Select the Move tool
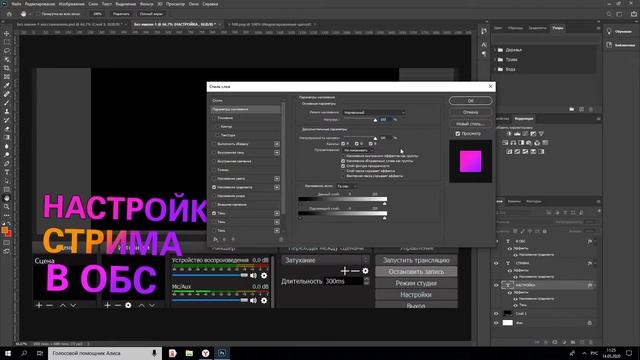 [7, 33]
